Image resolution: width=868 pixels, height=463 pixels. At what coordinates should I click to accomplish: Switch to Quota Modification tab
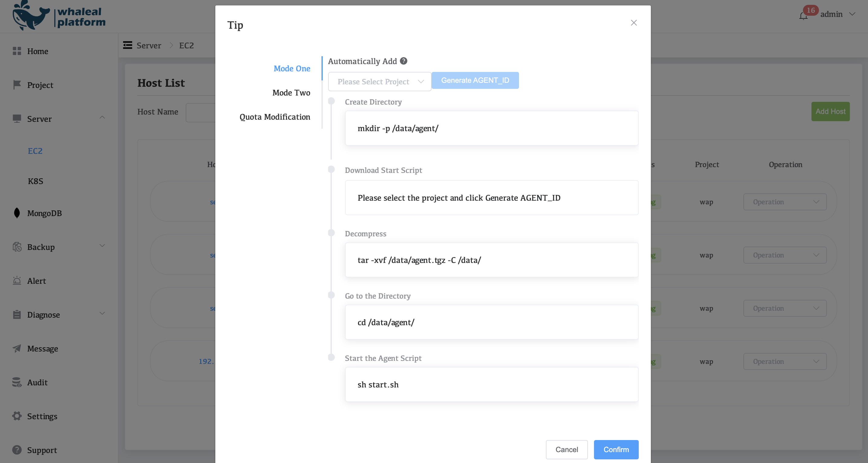(x=275, y=117)
